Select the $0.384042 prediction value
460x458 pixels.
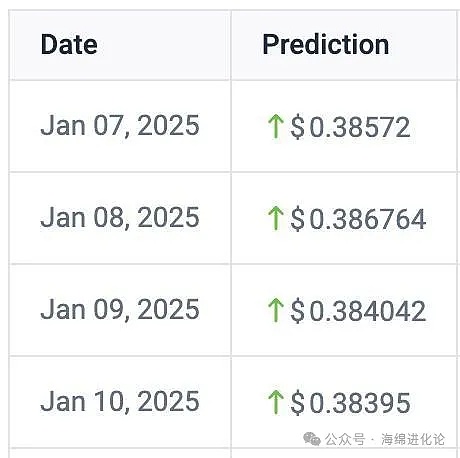(x=358, y=311)
